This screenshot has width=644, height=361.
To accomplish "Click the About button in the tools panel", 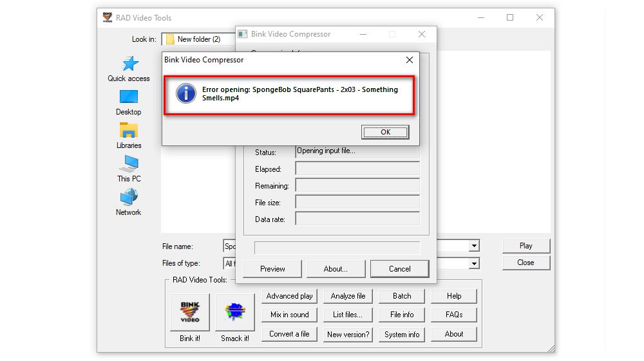I will 454,334.
